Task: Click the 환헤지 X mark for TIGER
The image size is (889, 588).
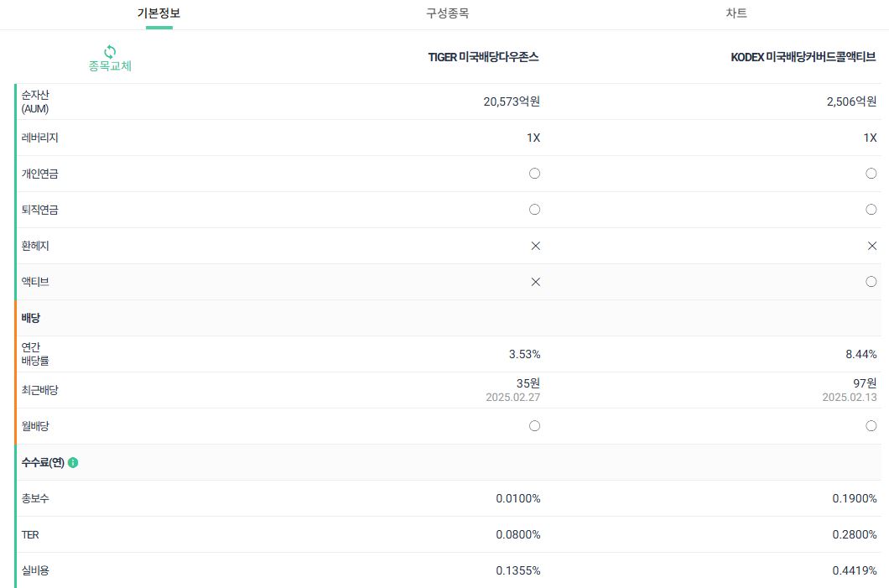Action: click(535, 246)
